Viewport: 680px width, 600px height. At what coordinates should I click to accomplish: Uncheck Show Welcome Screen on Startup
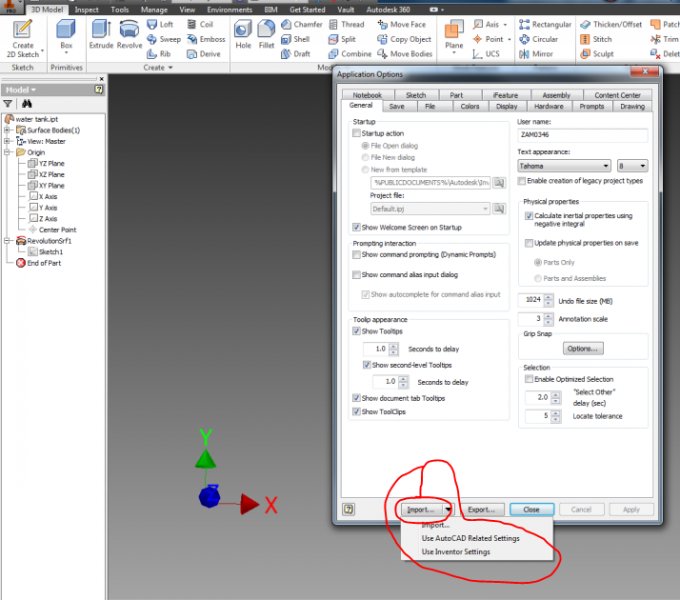(356, 227)
